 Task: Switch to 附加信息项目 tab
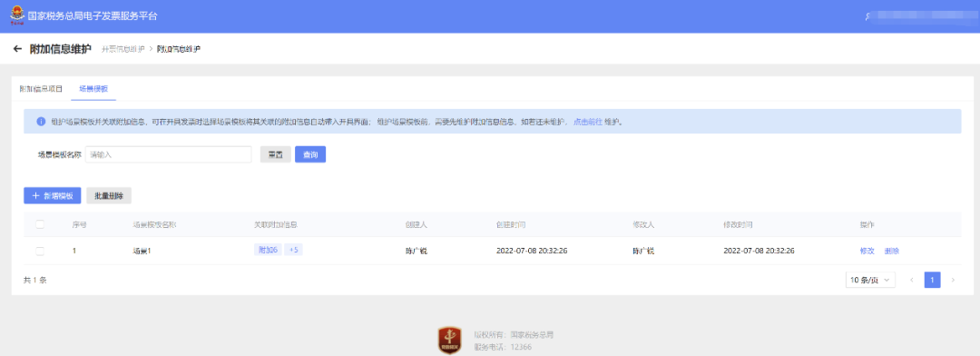41,89
